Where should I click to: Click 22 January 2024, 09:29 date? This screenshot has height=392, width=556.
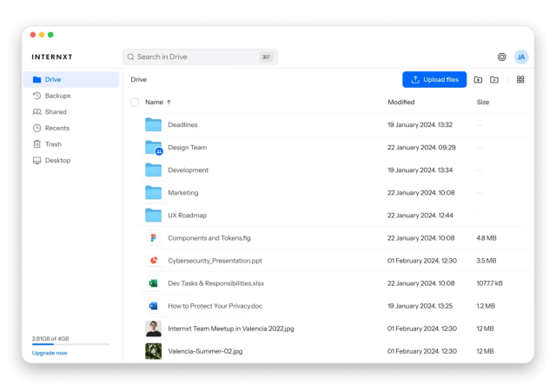pos(421,148)
